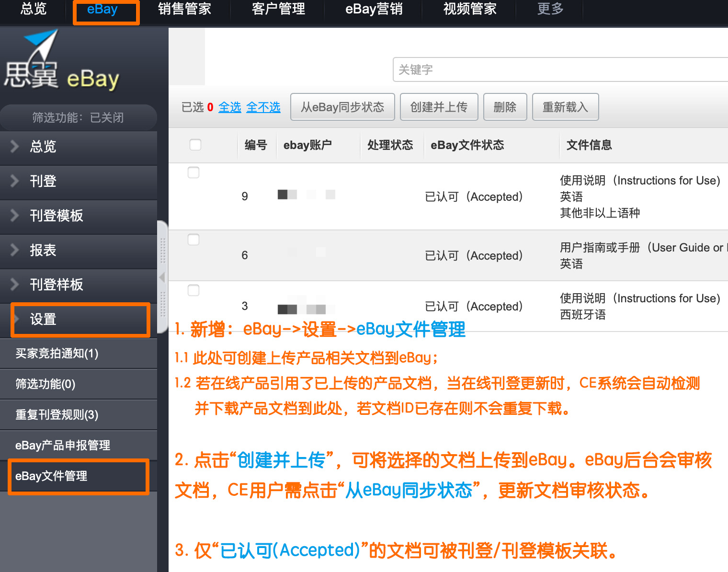
Task: Tick the checkbox for row number 3
Action: pyautogui.click(x=193, y=290)
